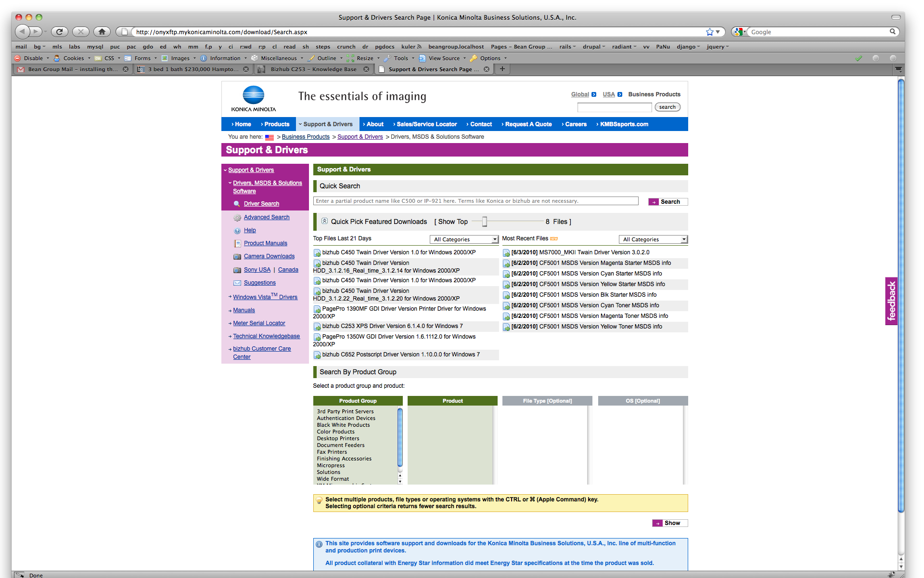Screen dimensions: 924x578
Task: Collapse the Quick Pick Featured Downloads section
Action: [x=325, y=221]
